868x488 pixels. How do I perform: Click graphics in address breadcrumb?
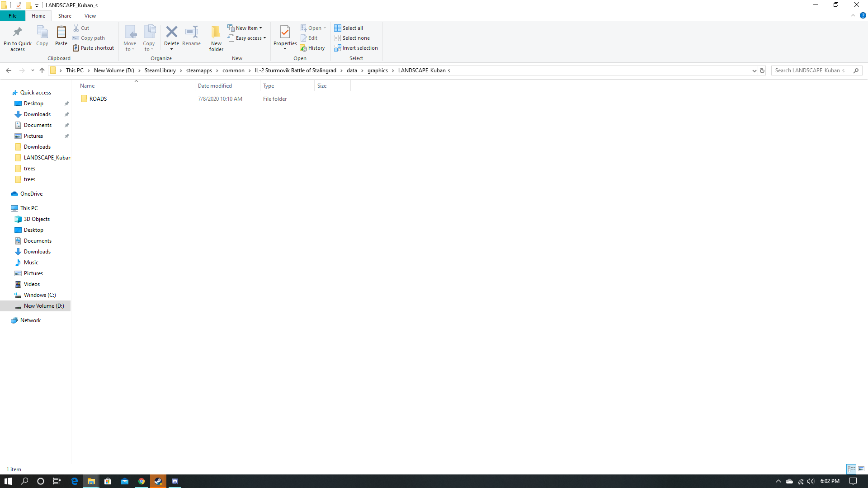pos(377,70)
